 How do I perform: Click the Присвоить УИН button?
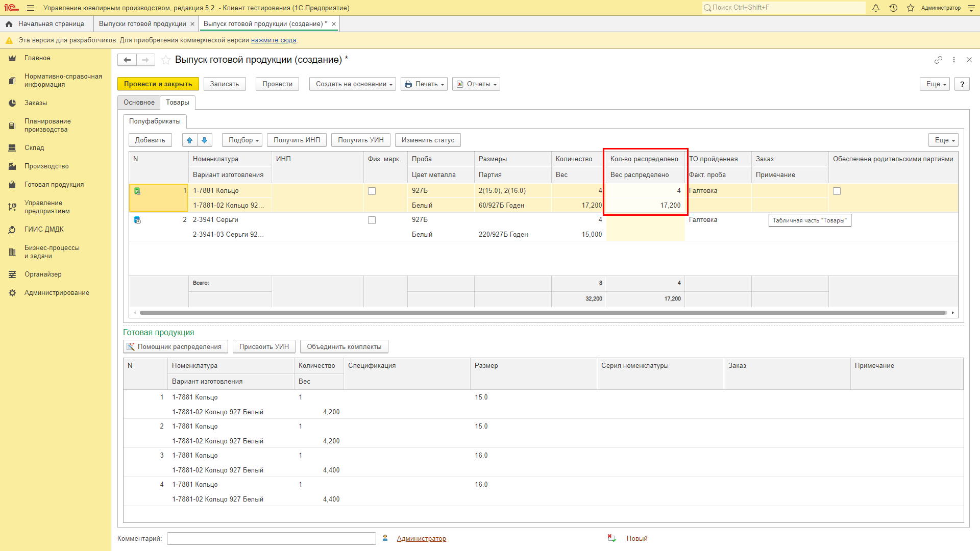[264, 347]
